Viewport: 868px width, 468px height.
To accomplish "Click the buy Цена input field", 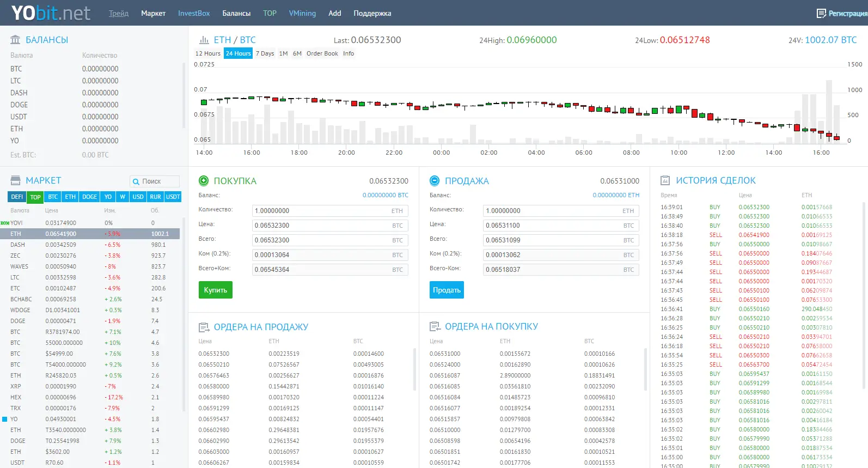I will click(x=330, y=226).
